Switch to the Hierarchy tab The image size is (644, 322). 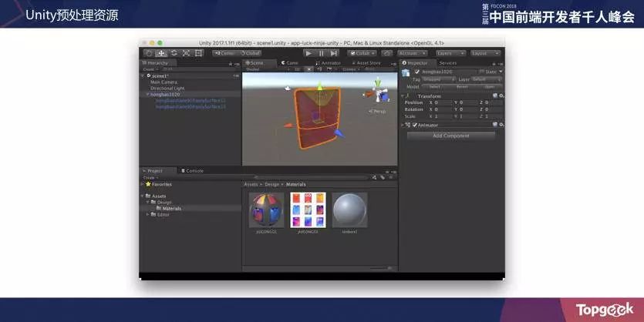(x=157, y=63)
